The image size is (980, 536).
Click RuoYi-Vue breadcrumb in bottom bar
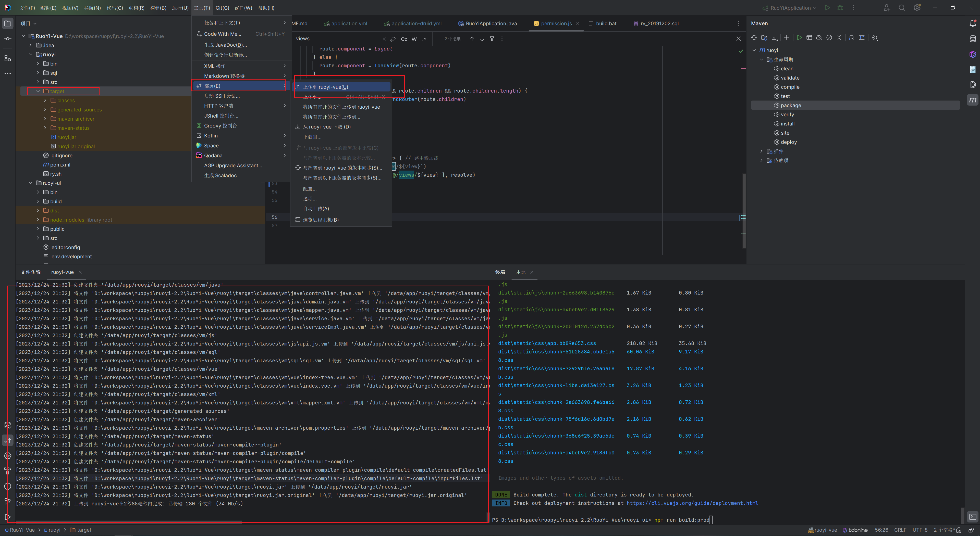click(20, 530)
